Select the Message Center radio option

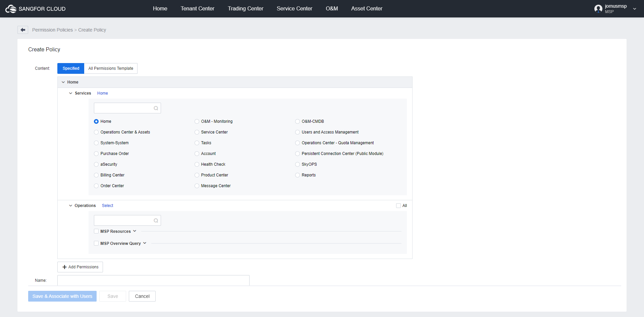197,186
